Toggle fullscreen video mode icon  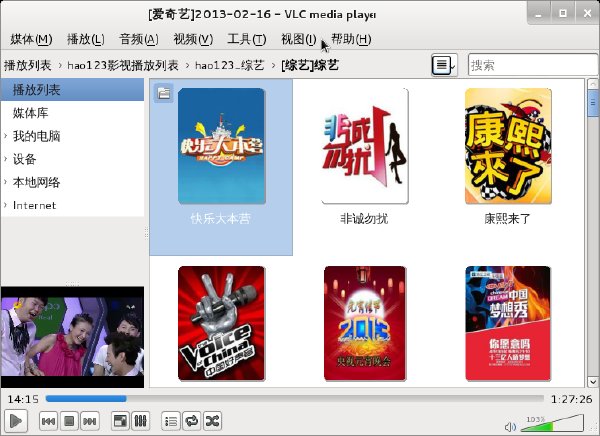click(x=120, y=421)
